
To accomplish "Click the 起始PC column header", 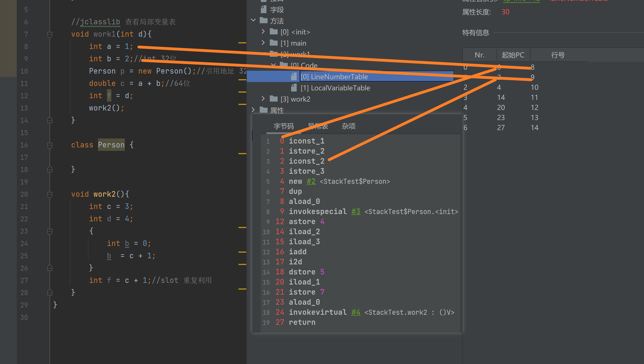I will tap(513, 55).
